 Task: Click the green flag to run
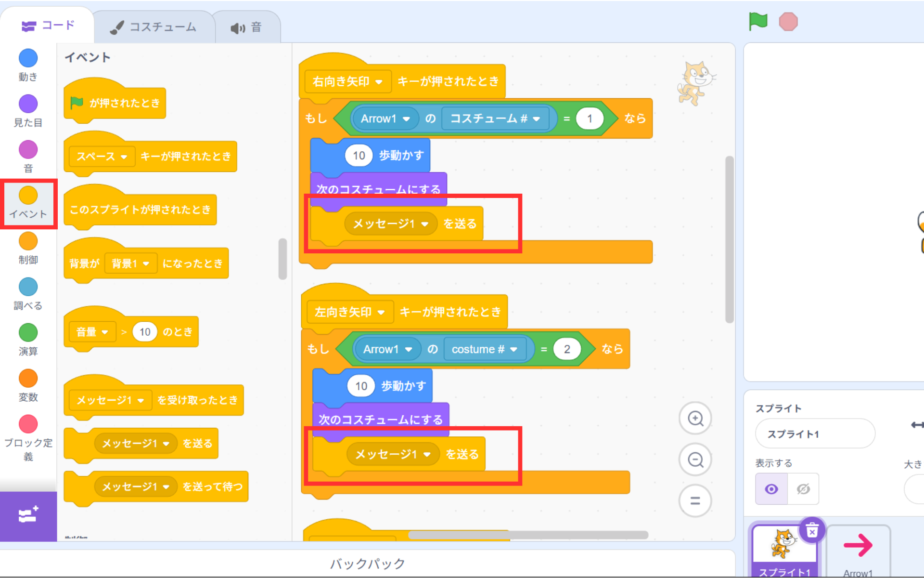[757, 22]
